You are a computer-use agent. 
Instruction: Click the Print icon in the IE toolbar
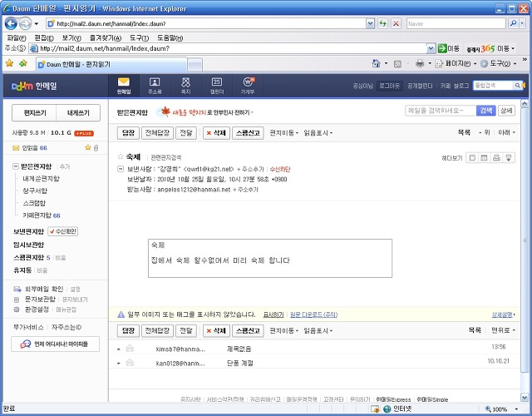point(420,63)
